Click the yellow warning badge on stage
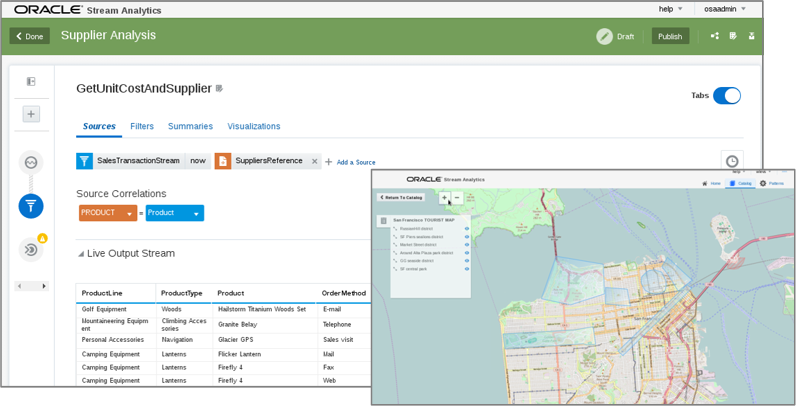The width and height of the screenshot is (800, 410). click(42, 238)
